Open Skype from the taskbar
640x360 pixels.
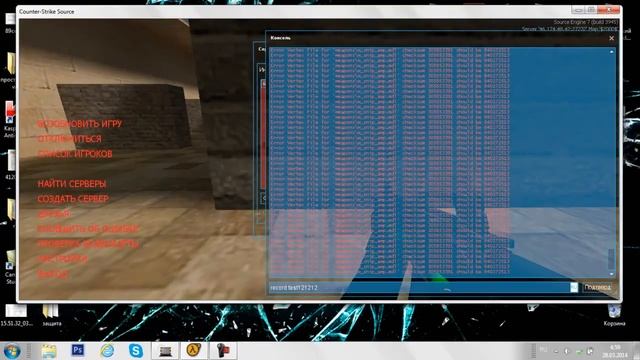click(x=136, y=351)
